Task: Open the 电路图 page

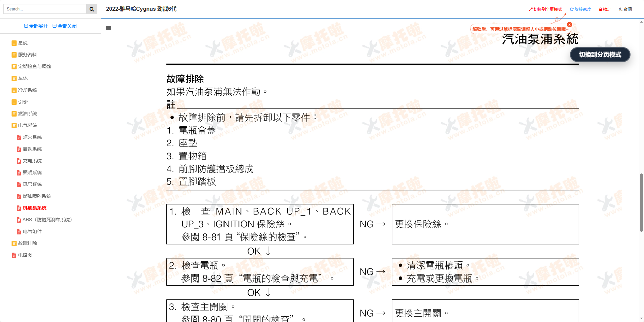Action: (x=25, y=255)
